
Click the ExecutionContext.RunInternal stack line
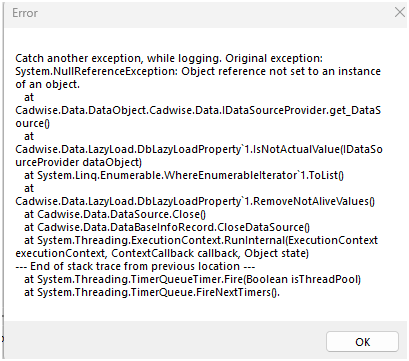(201, 240)
